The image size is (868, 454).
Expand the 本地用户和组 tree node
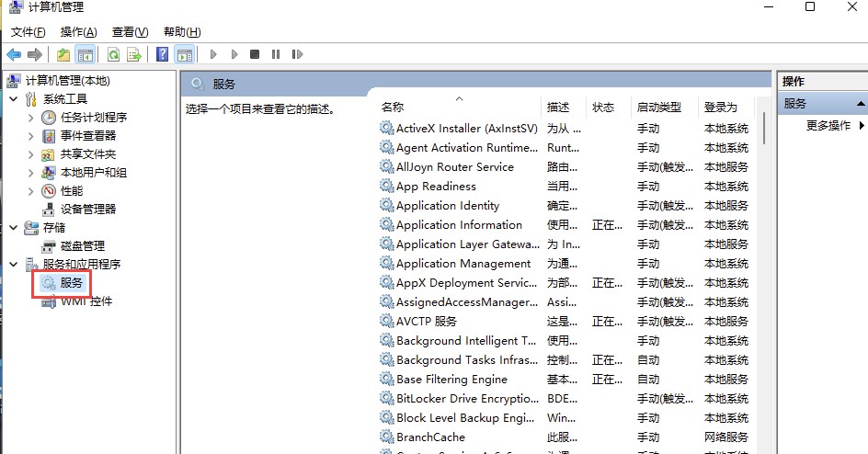31,173
